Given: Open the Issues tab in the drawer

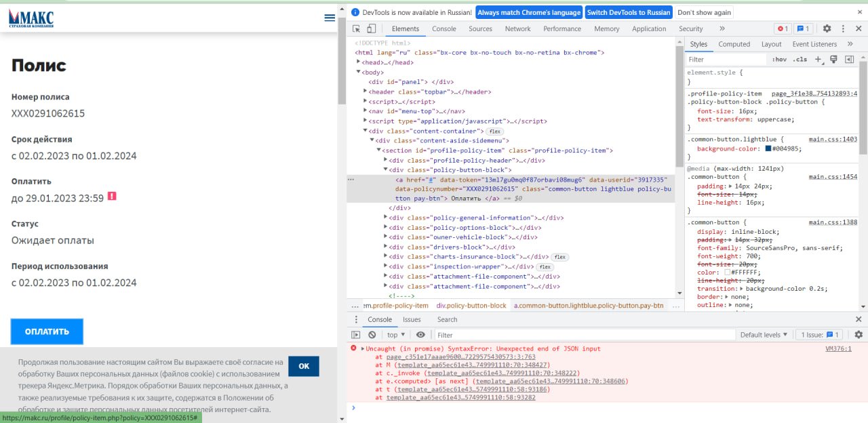Looking at the screenshot, I should click(412, 319).
